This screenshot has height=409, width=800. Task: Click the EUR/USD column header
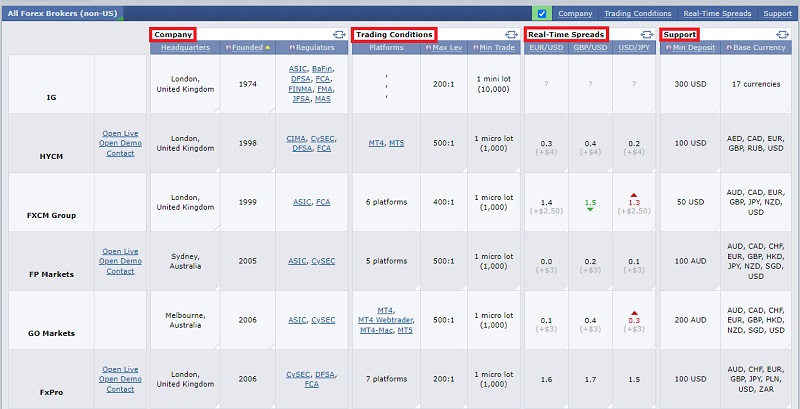coord(544,48)
